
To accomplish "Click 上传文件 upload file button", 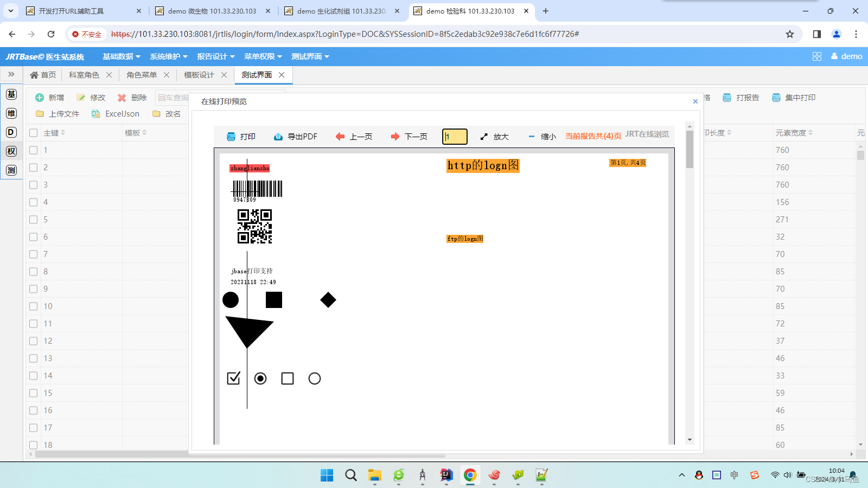I will click(x=57, y=114).
